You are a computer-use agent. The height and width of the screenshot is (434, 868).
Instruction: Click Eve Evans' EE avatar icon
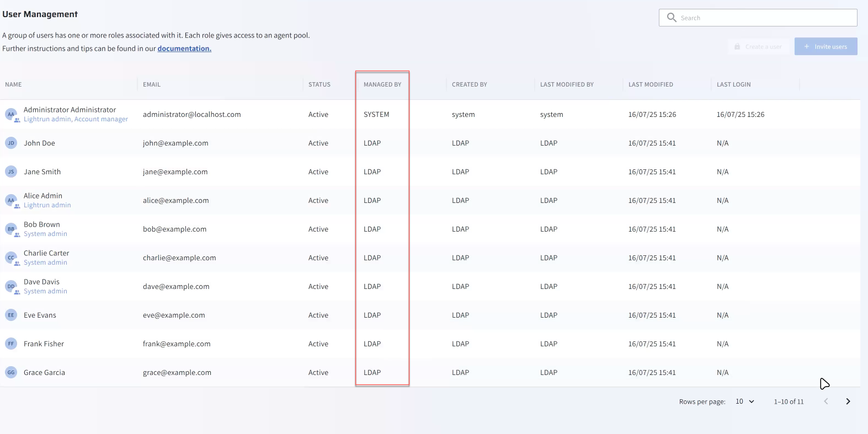click(11, 315)
